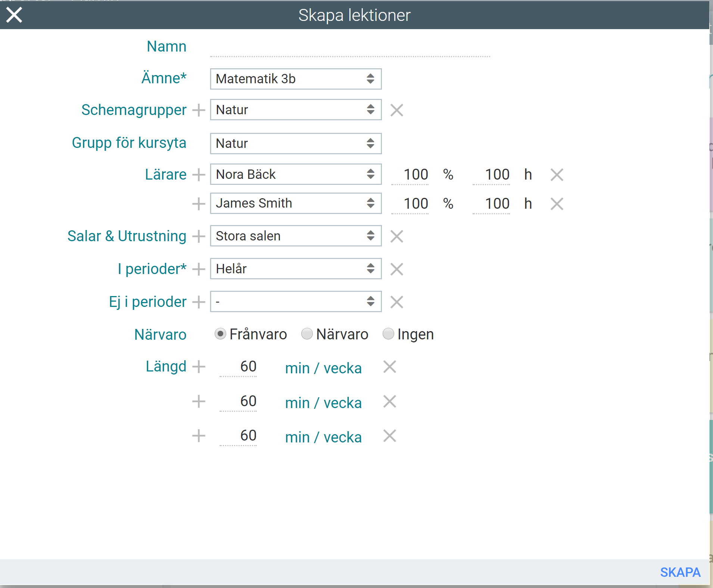The height and width of the screenshot is (588, 713).
Task: Expand the Ej i perioder dropdown
Action: point(296,301)
